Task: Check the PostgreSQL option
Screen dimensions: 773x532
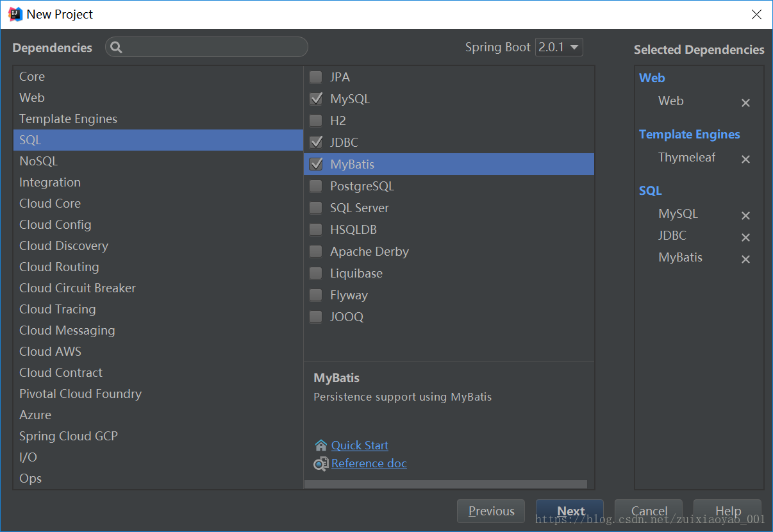Action: click(316, 186)
